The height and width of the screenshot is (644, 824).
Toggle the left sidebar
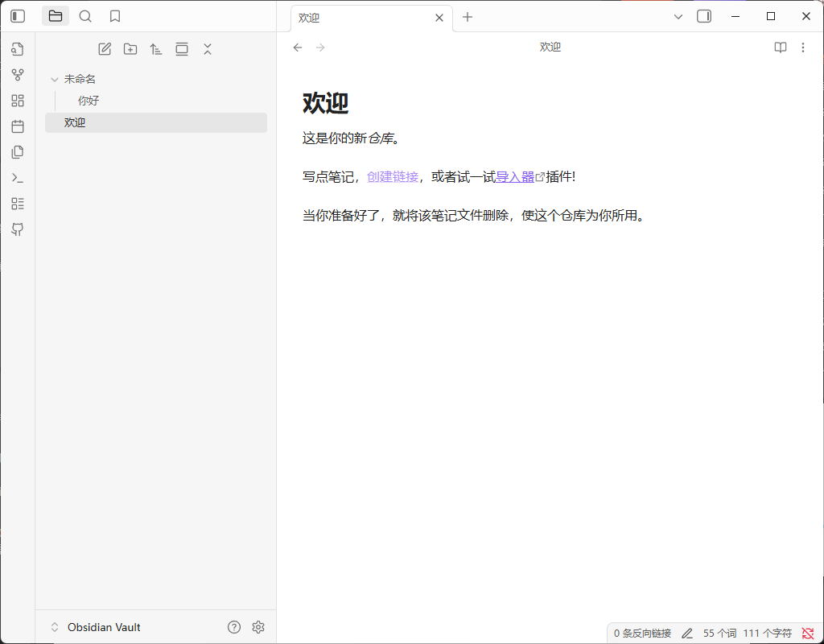coord(18,16)
